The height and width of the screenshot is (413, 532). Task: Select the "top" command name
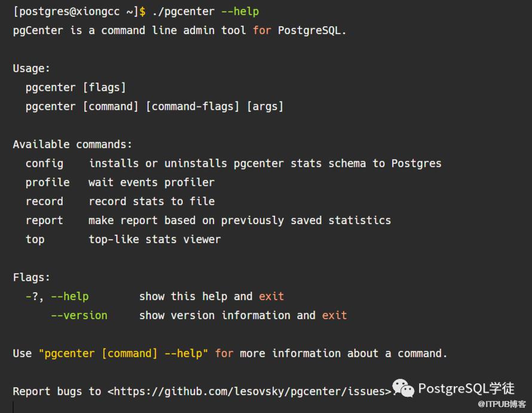point(35,240)
